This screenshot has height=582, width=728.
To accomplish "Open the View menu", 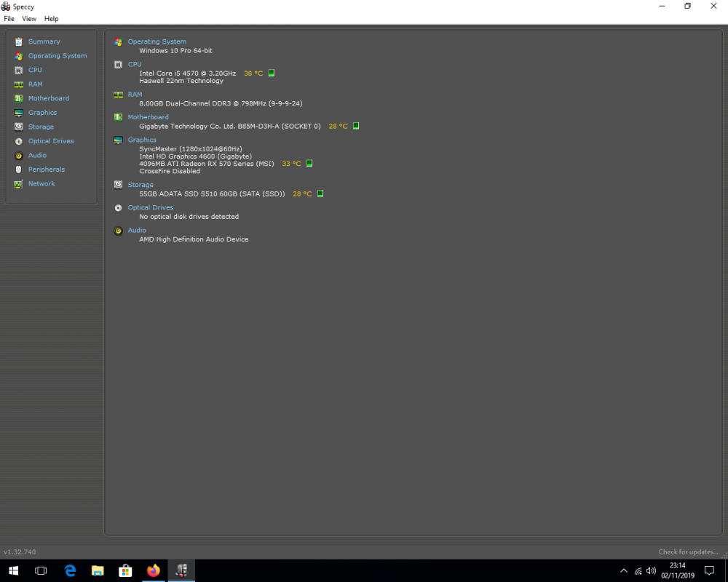I will point(29,19).
